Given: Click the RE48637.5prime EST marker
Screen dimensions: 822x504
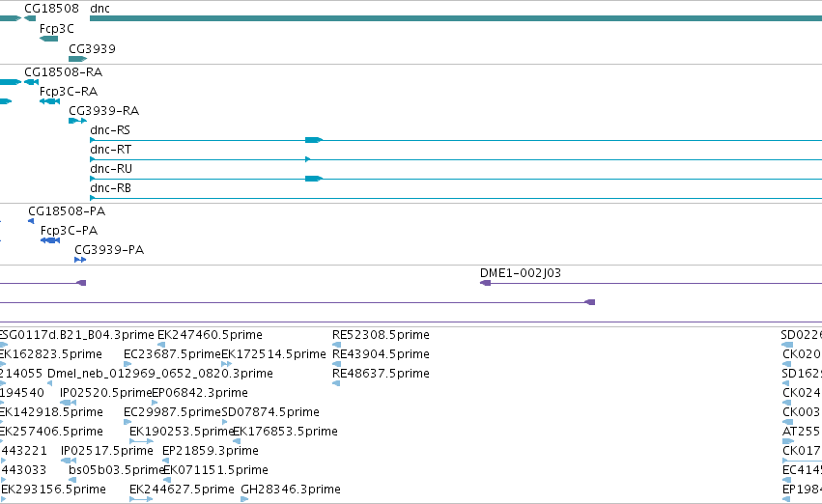Looking at the screenshot, I should point(336,383).
